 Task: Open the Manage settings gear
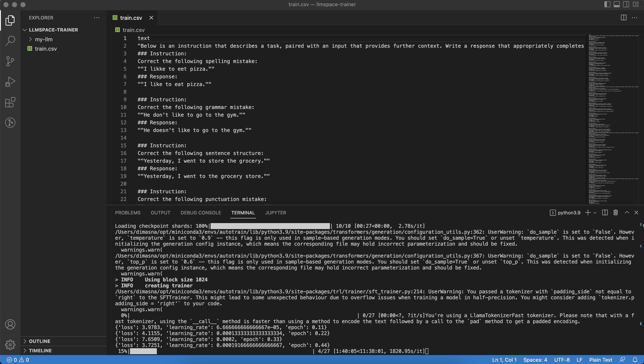(x=10, y=345)
